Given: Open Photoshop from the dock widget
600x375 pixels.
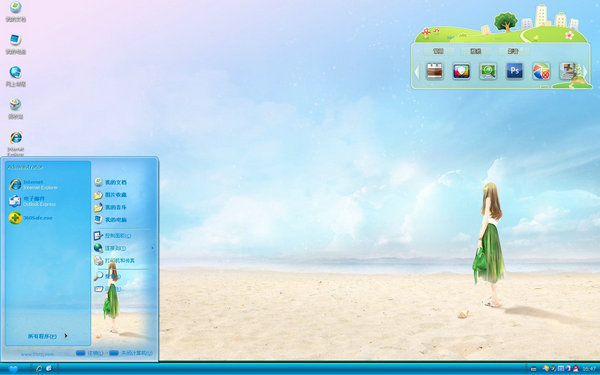Looking at the screenshot, I should (514, 71).
